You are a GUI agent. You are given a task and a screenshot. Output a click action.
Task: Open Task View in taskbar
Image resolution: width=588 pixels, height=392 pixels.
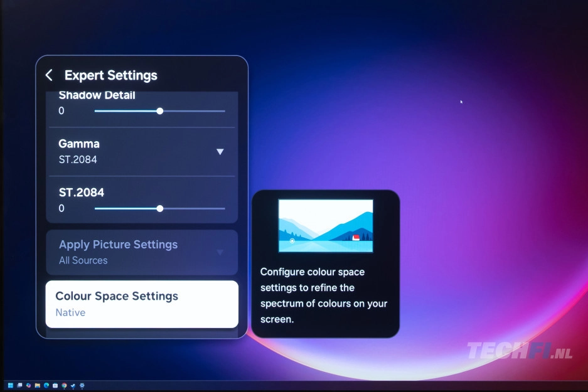point(19,385)
